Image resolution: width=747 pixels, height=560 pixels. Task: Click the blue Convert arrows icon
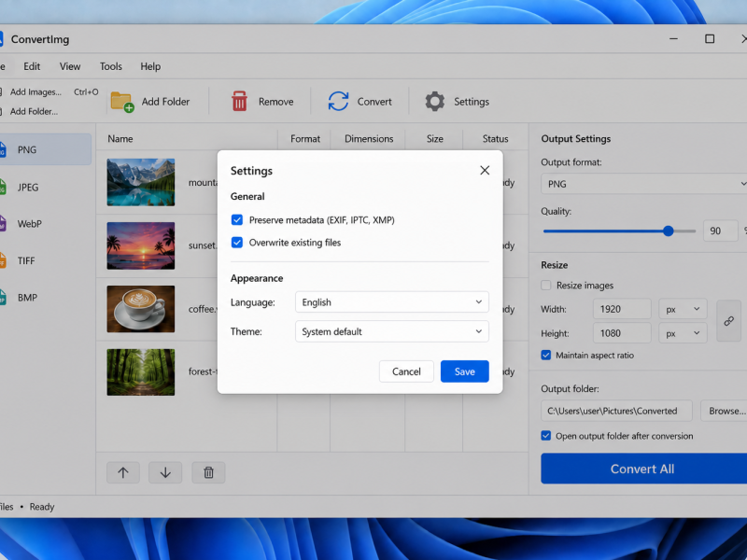(x=338, y=102)
